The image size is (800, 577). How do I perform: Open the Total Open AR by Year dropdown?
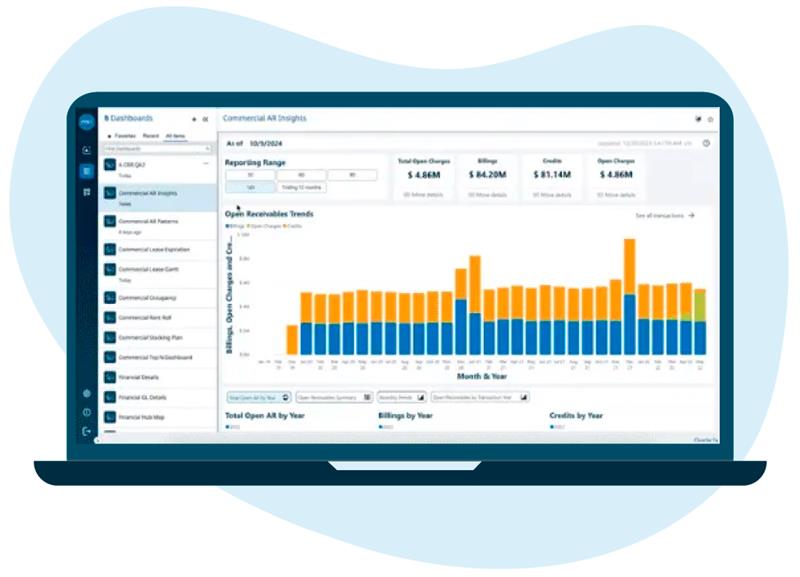tap(258, 397)
